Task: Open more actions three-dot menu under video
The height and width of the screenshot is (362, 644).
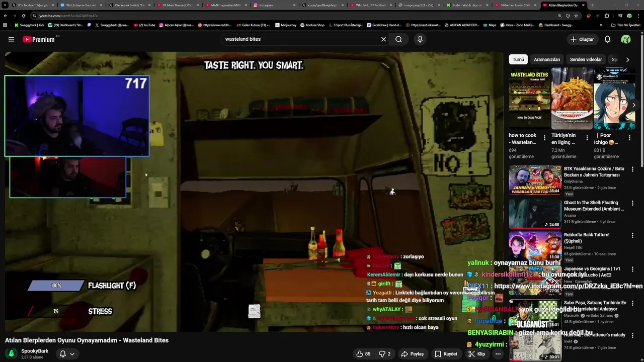Action: [498, 354]
